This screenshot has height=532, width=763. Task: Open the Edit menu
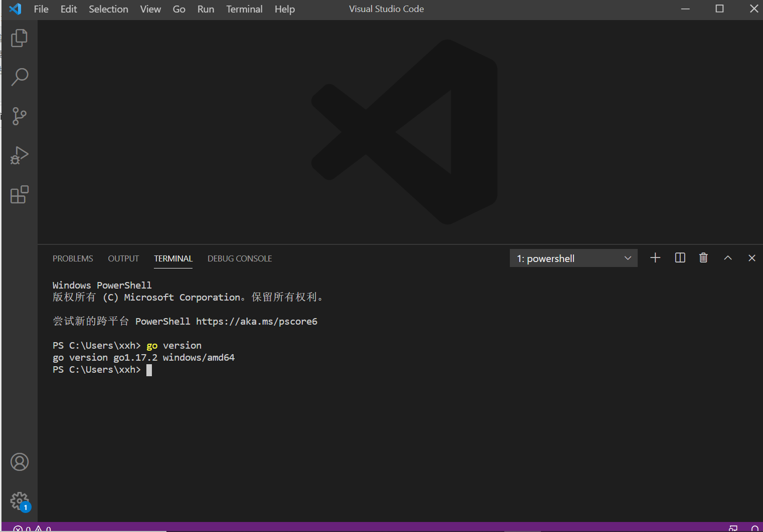coord(69,9)
